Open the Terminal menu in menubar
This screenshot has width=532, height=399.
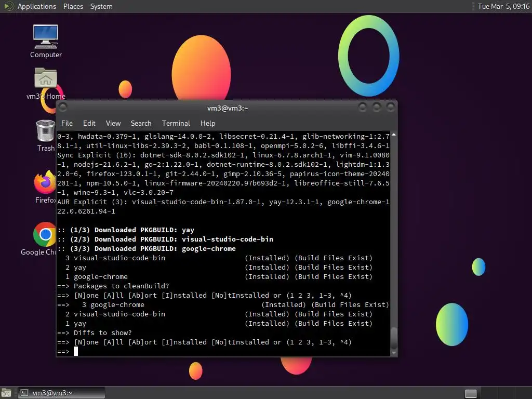[176, 123]
